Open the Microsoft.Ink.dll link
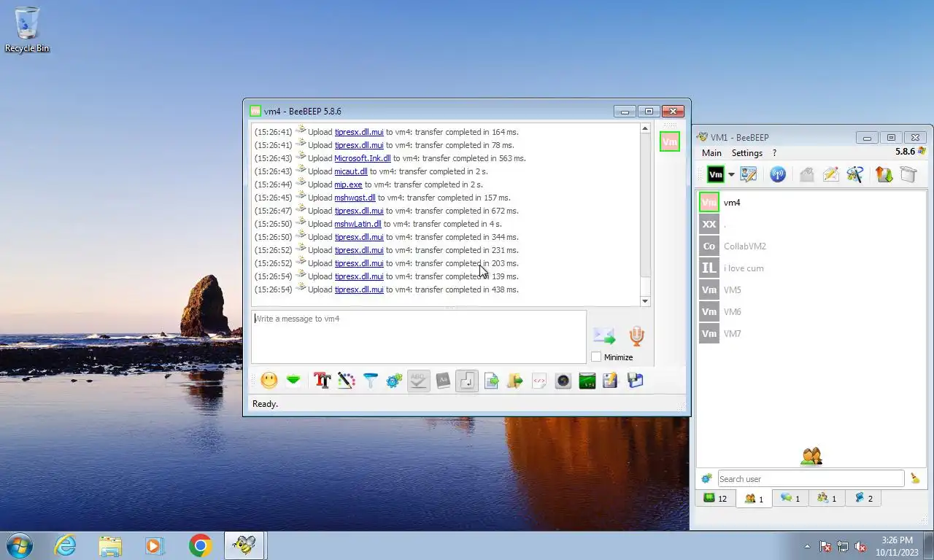 click(x=363, y=158)
